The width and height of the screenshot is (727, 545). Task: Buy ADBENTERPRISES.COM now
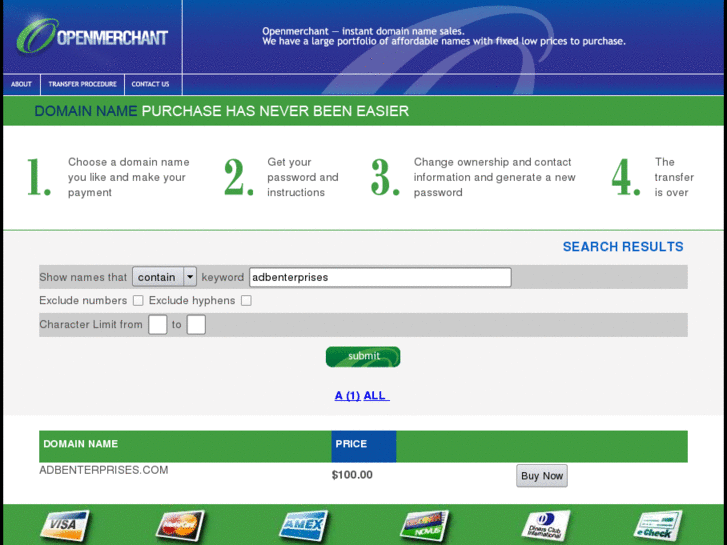pos(542,475)
